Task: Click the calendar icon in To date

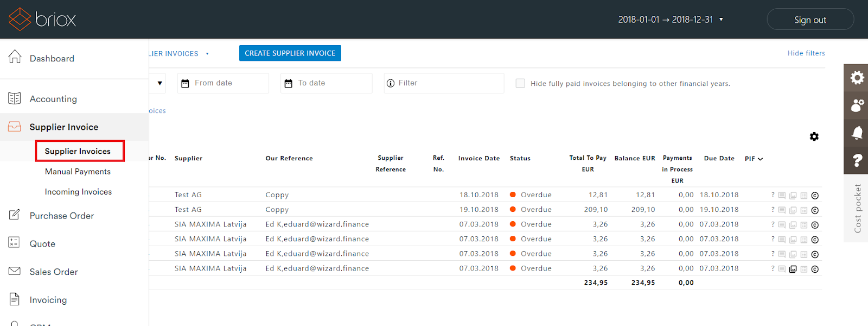Action: point(288,83)
